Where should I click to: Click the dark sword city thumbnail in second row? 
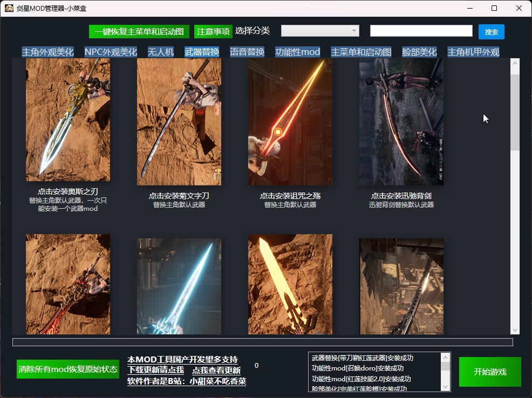[401, 286]
